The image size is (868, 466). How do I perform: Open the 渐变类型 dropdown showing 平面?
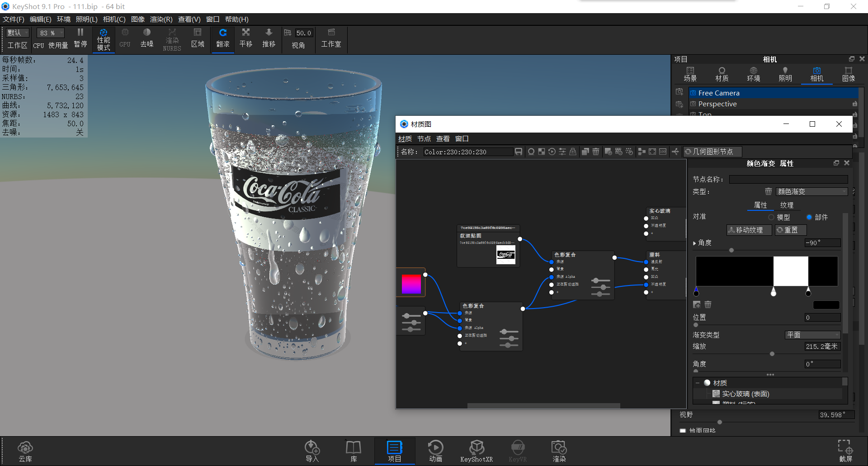tap(812, 335)
